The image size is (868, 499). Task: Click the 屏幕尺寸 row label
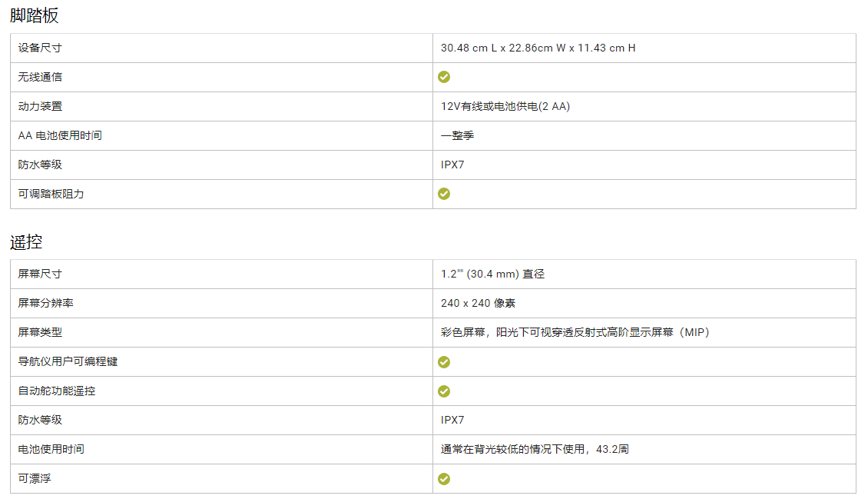tap(40, 274)
